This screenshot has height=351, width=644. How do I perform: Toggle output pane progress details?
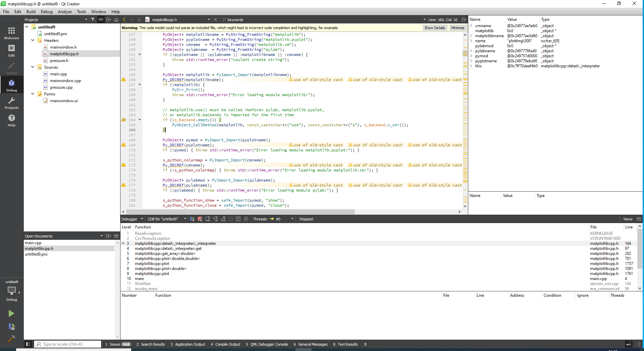click(629, 344)
